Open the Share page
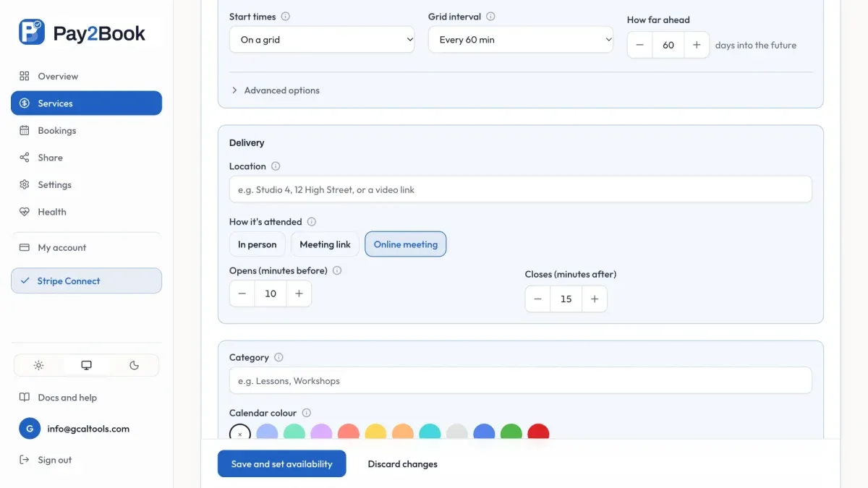Screen dimensions: 868x488 [86, 158]
